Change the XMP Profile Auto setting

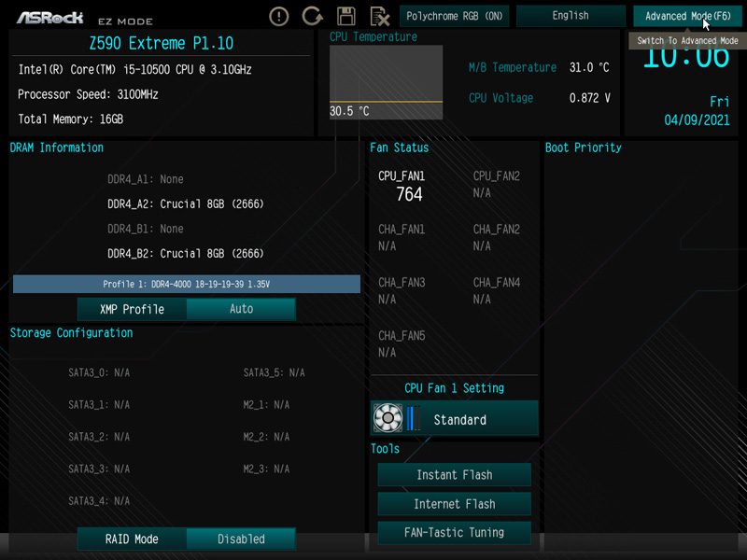(241, 309)
